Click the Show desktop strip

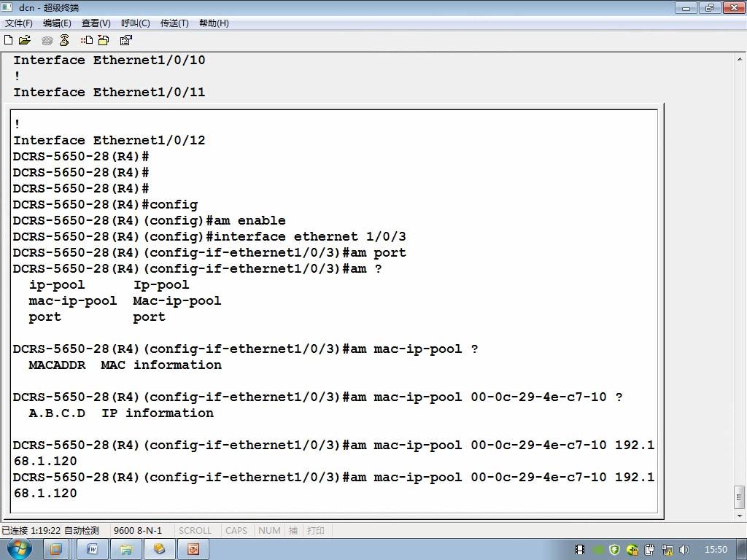point(742,550)
